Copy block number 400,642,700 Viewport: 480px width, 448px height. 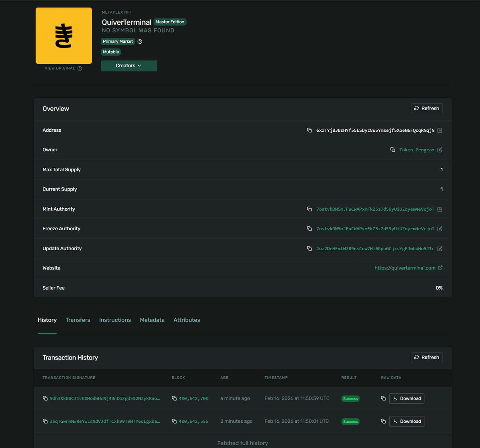pos(174,398)
